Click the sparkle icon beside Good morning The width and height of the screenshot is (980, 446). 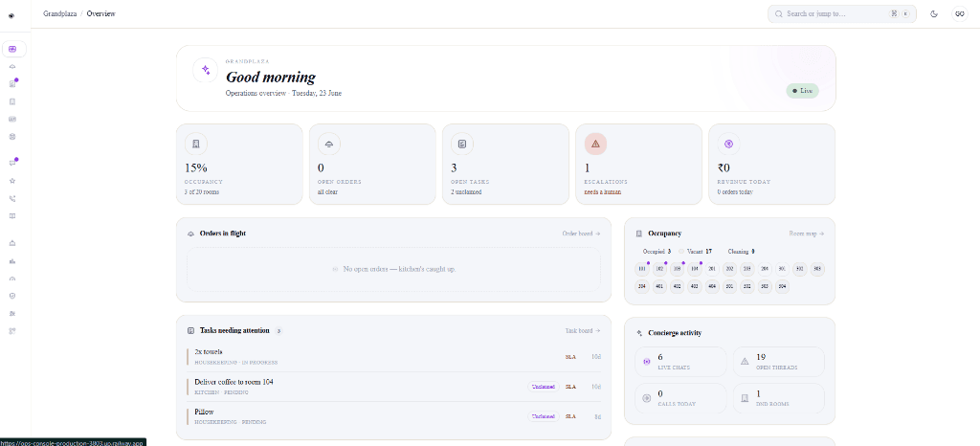pos(206,70)
